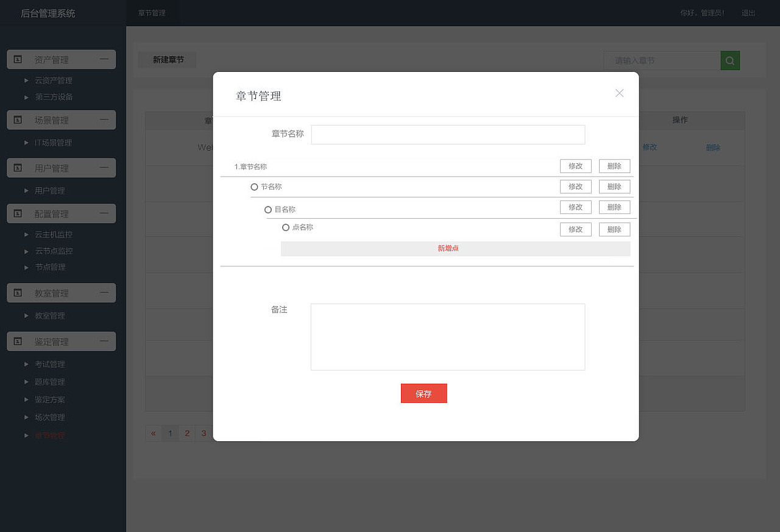Click the 后台管理系统 title
The image size is (780, 532).
tap(48, 13)
